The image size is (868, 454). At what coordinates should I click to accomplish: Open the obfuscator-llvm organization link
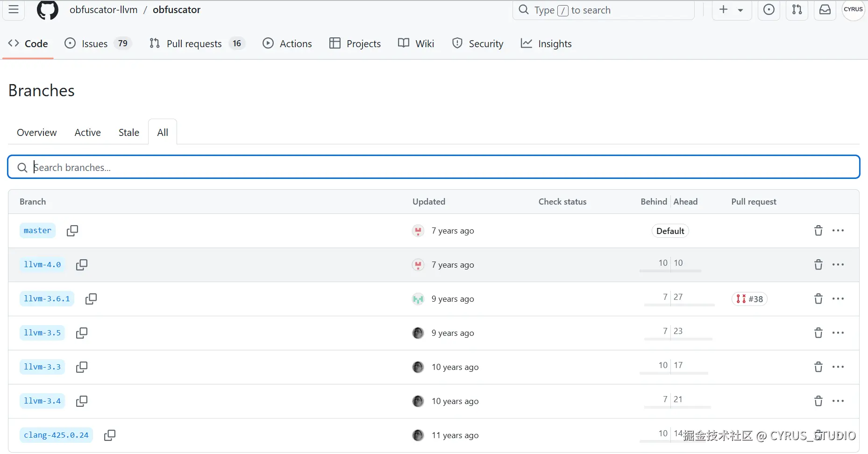(x=104, y=10)
